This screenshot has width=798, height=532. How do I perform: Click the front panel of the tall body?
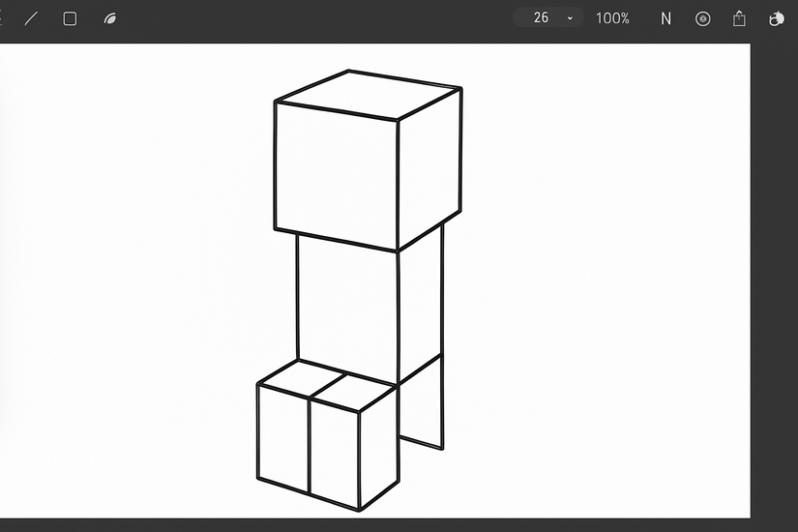(347, 306)
